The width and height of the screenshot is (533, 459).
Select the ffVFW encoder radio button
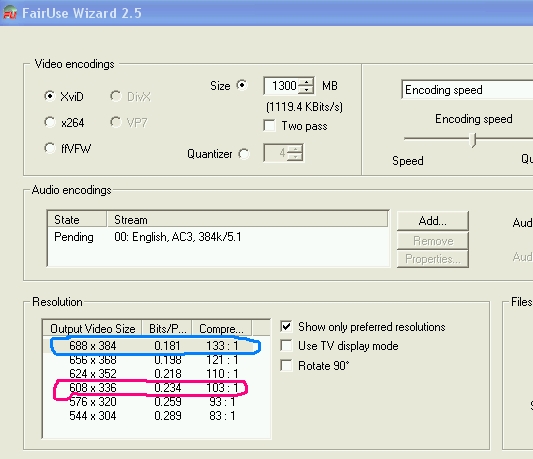coord(50,148)
